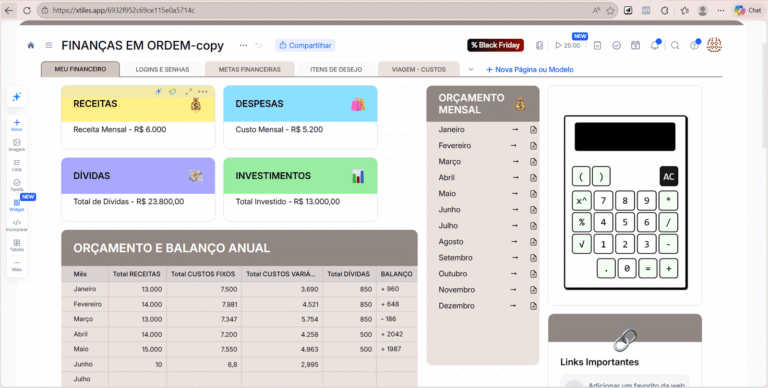Screen dimensions: 768x388
Task: Switch to MEU FINANCEIRO tab
Action: pyautogui.click(x=80, y=69)
